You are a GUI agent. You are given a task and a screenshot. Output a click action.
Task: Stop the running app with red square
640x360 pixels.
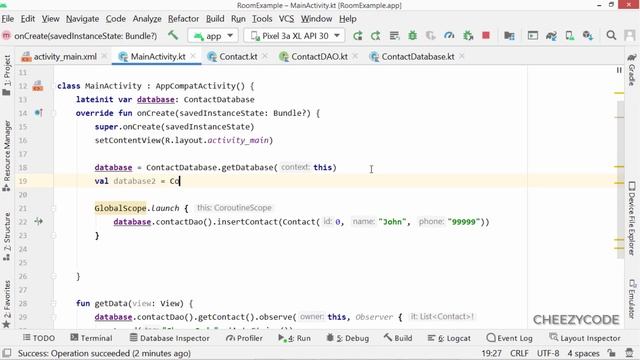point(486,36)
